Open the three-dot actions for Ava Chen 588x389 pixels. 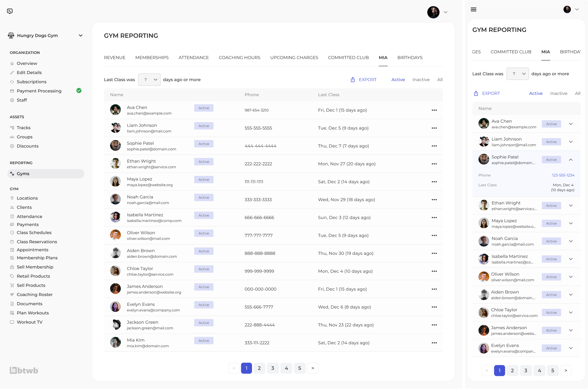tap(434, 110)
